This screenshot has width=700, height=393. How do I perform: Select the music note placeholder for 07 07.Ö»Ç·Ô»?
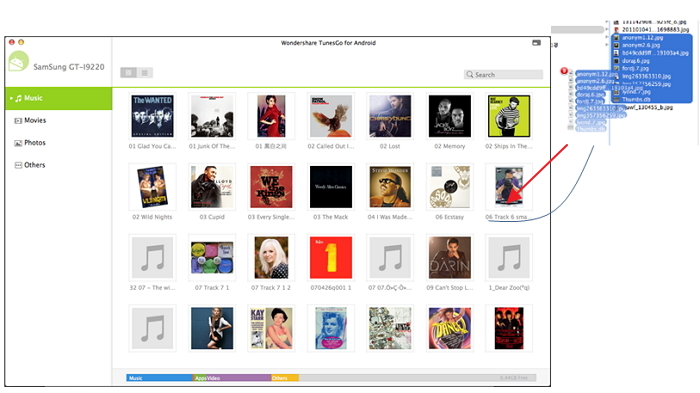(390, 258)
